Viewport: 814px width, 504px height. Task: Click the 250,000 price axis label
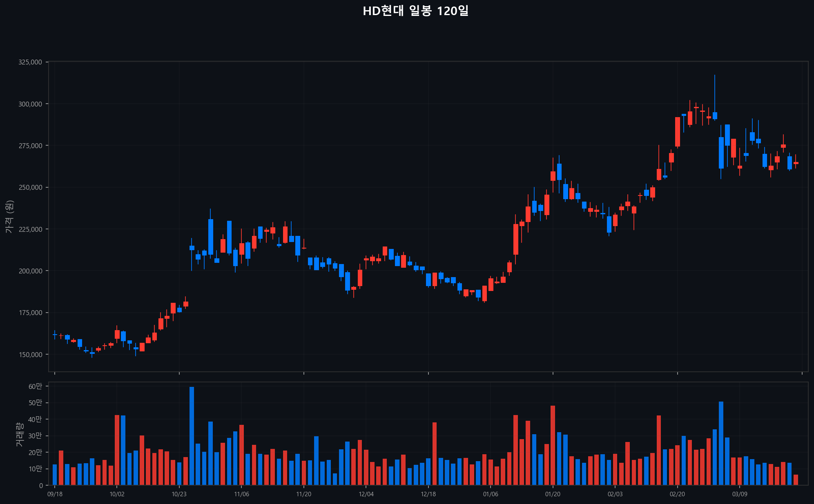tap(30, 187)
